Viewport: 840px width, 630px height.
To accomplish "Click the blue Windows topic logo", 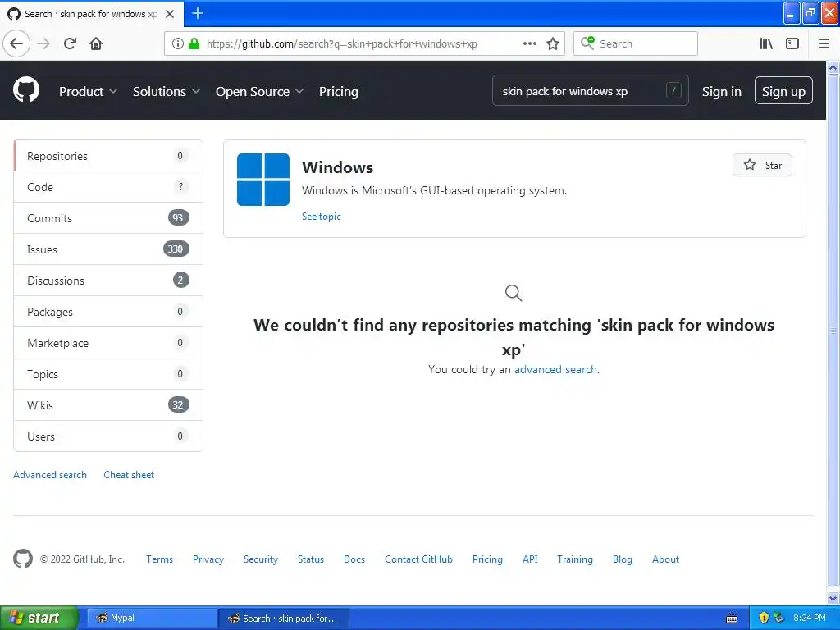I will pos(263,180).
